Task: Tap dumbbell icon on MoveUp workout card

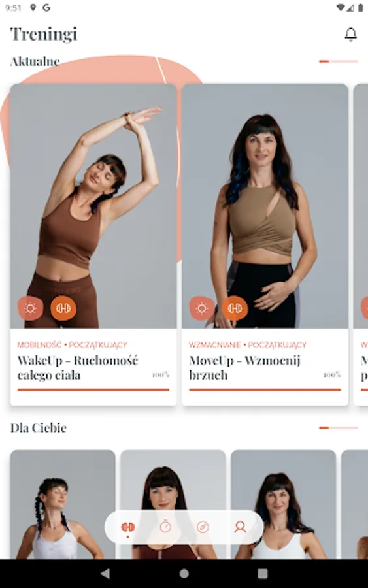Action: (x=235, y=308)
